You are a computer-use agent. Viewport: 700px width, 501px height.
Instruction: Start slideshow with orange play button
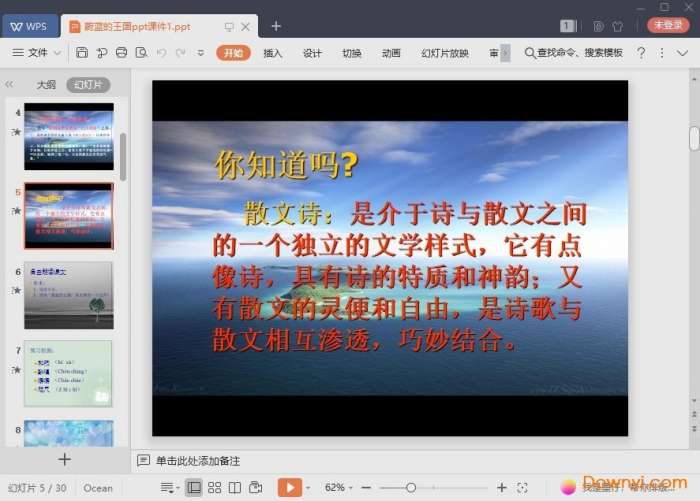coord(290,487)
